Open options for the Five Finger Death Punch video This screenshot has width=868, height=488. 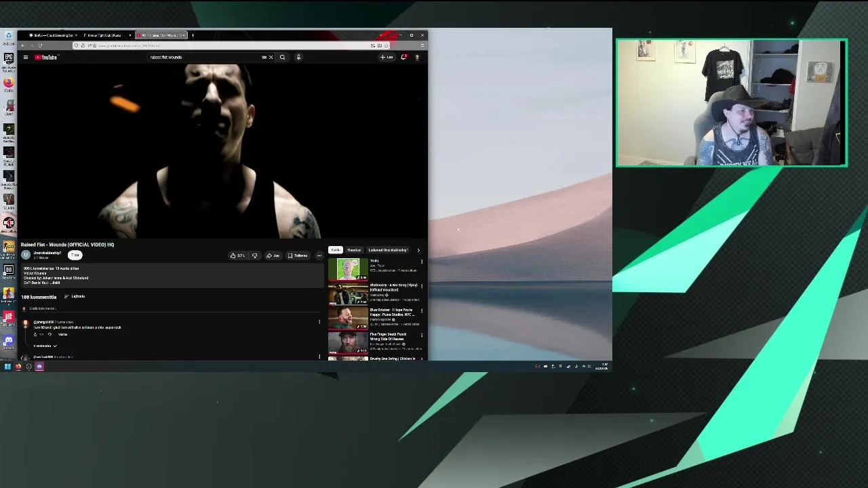pos(421,335)
